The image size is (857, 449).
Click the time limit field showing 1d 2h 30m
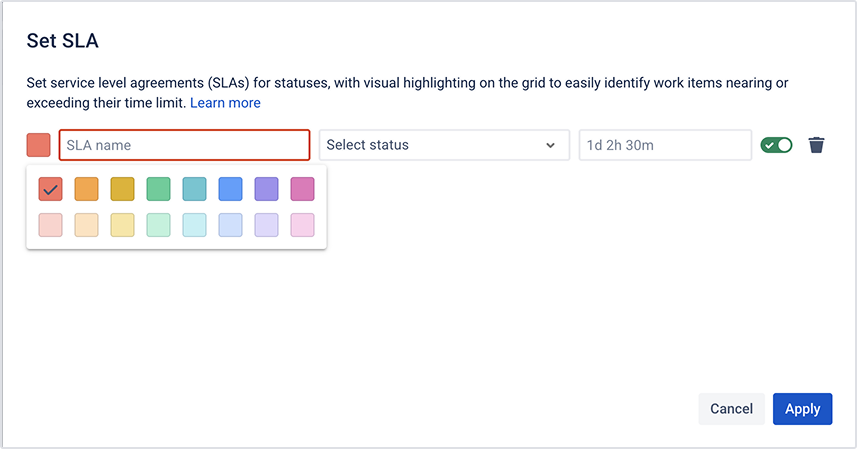(x=664, y=145)
